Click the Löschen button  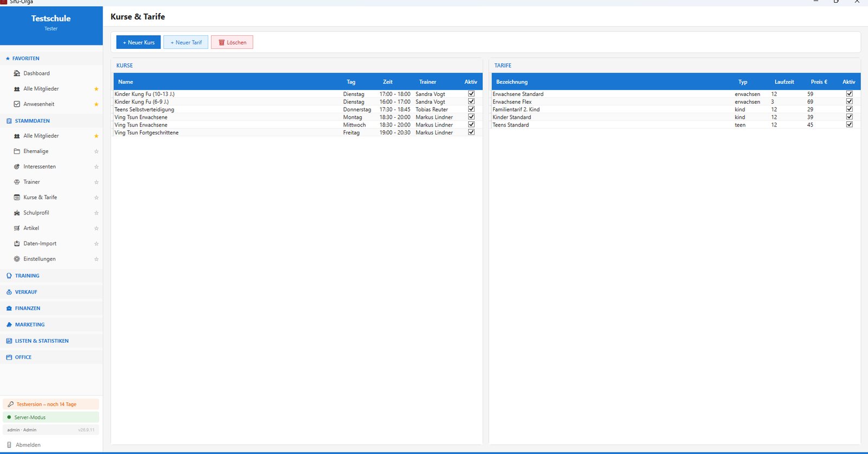(x=232, y=42)
